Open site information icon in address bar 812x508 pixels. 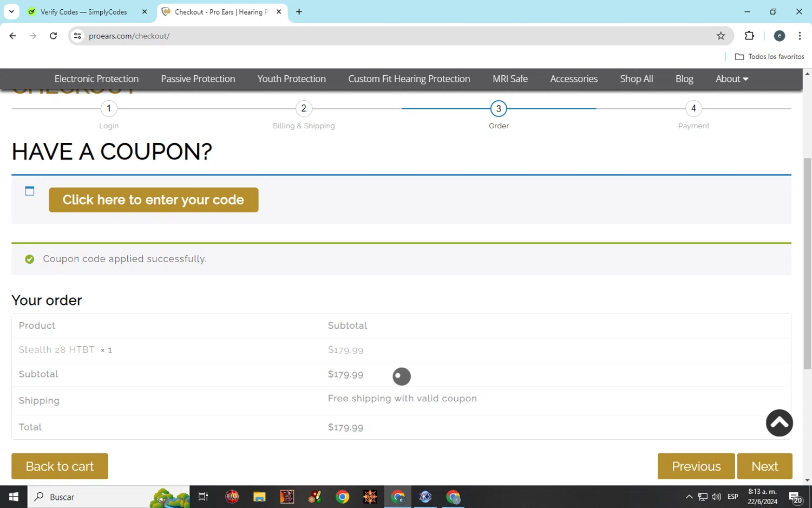pyautogui.click(x=77, y=36)
